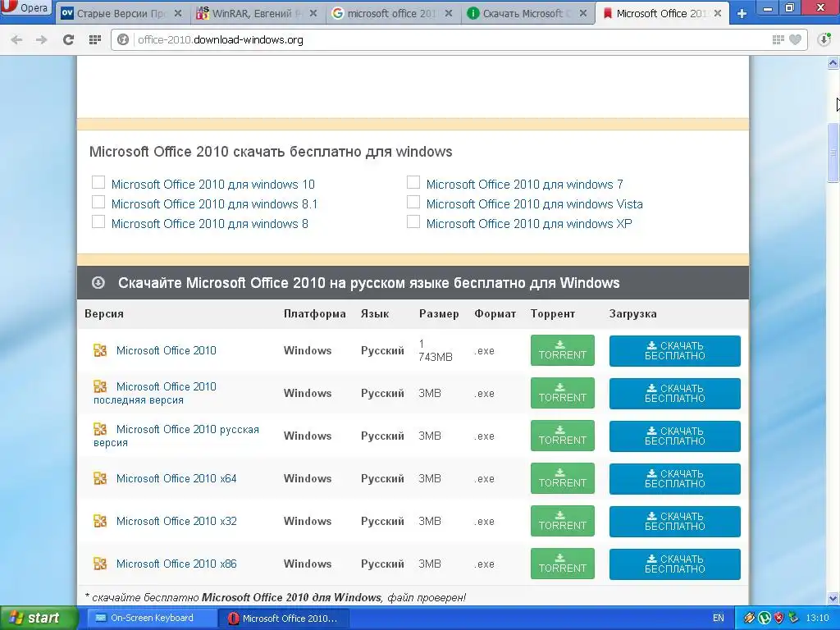Click Office icon next to Office 2010 x86

[x=100, y=564]
